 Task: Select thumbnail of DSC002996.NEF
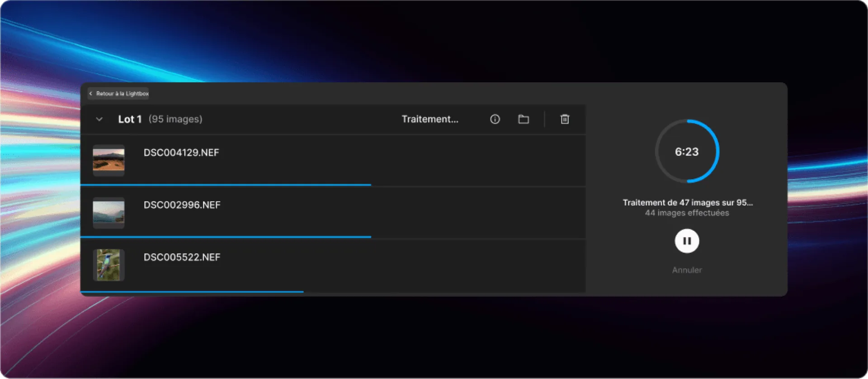(x=108, y=213)
